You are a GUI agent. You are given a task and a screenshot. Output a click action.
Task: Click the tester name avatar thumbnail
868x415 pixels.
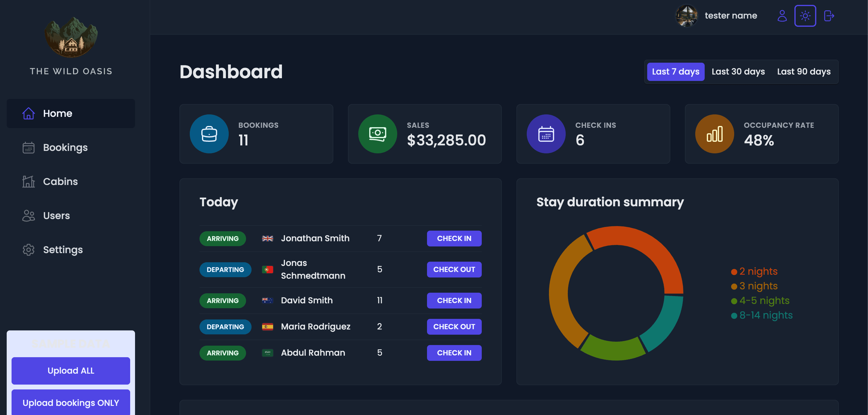686,16
